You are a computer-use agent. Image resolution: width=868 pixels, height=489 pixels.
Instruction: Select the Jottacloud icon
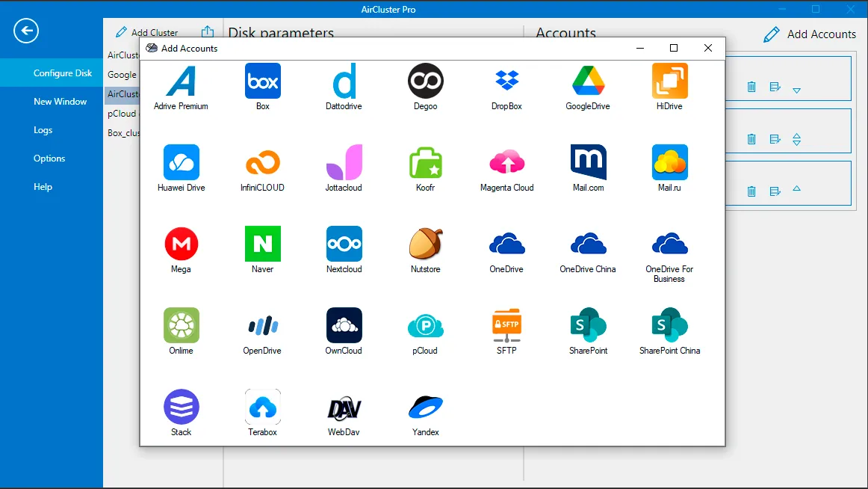click(x=344, y=163)
